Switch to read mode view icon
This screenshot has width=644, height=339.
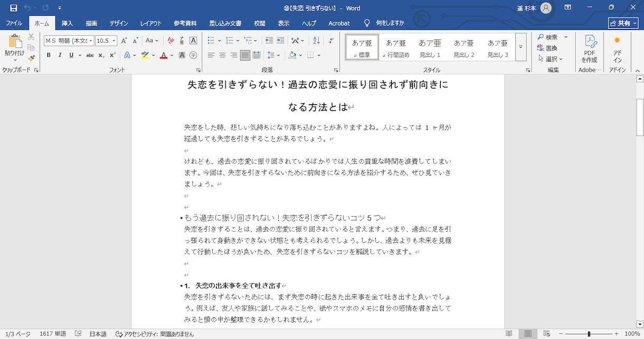pyautogui.click(x=509, y=334)
